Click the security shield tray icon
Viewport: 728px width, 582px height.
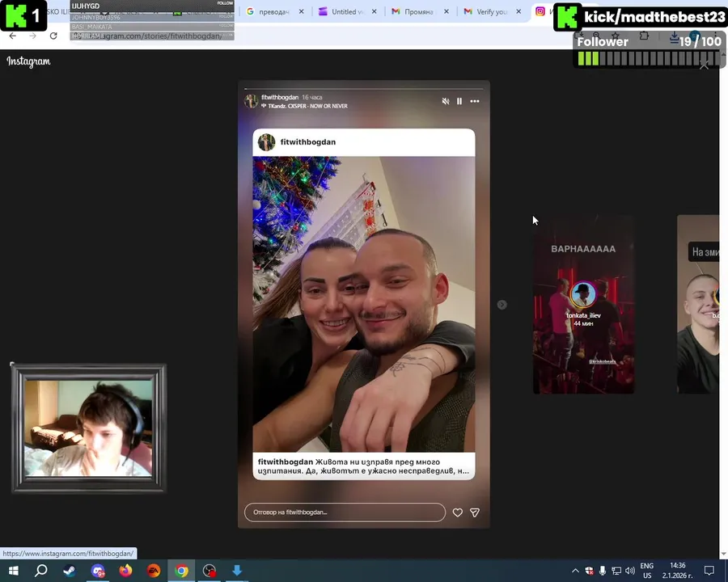(589, 571)
